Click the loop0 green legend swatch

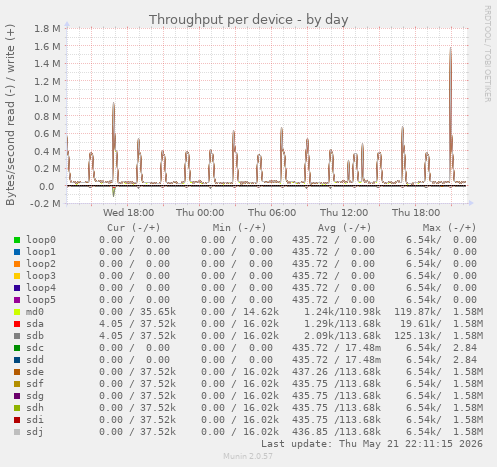pyautogui.click(x=17, y=240)
